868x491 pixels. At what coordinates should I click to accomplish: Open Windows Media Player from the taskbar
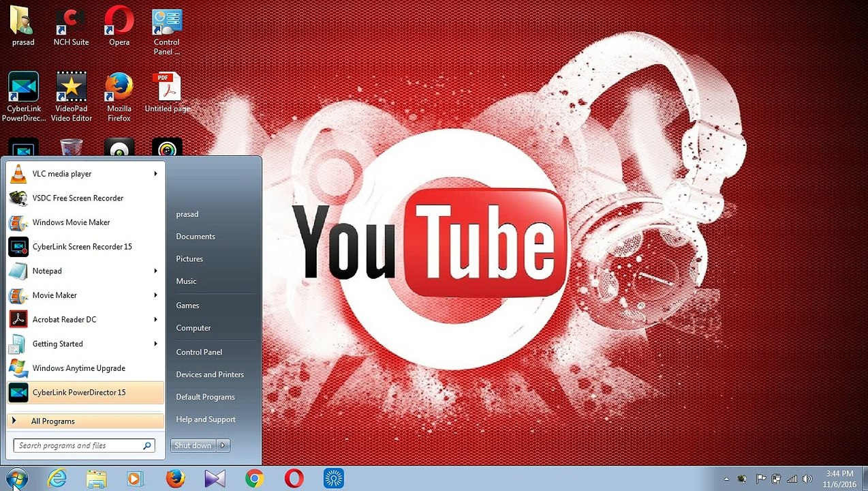136,479
